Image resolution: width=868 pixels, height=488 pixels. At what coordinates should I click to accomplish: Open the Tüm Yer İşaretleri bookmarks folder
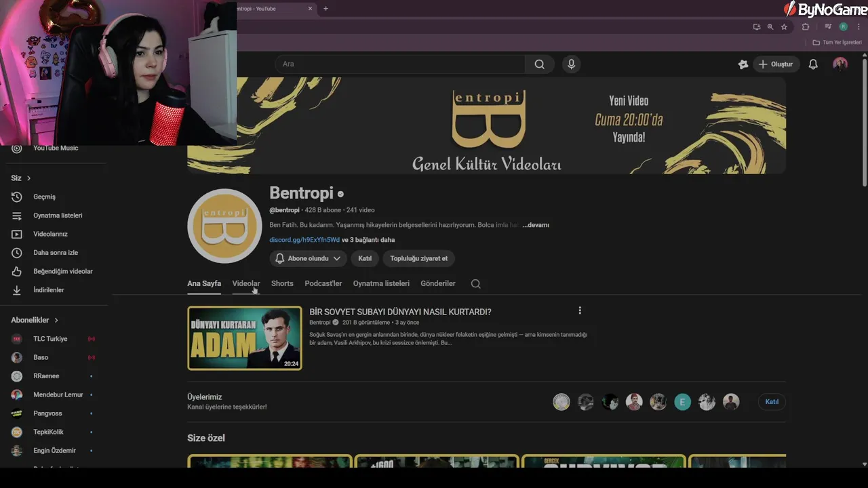point(837,43)
